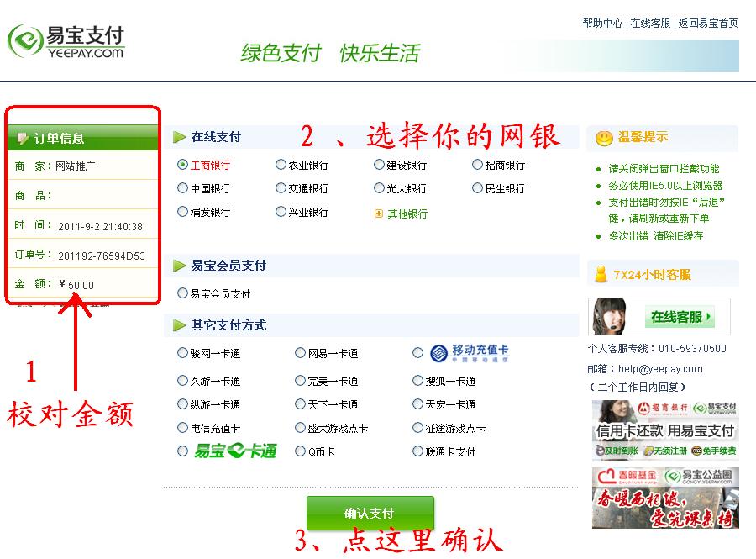Select the 网易一卡通 payment option
This screenshot has width=756, height=559.
coord(300,353)
